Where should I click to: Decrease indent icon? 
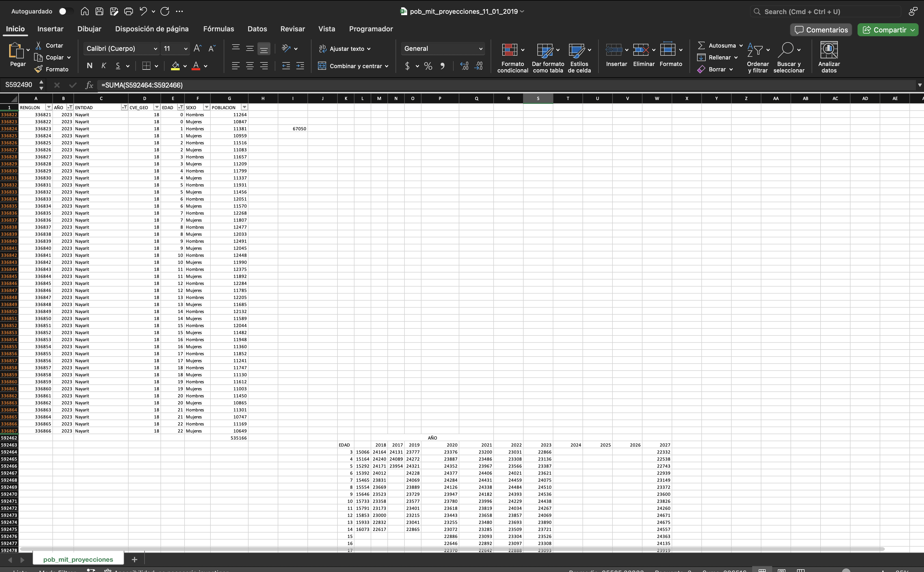(x=286, y=66)
